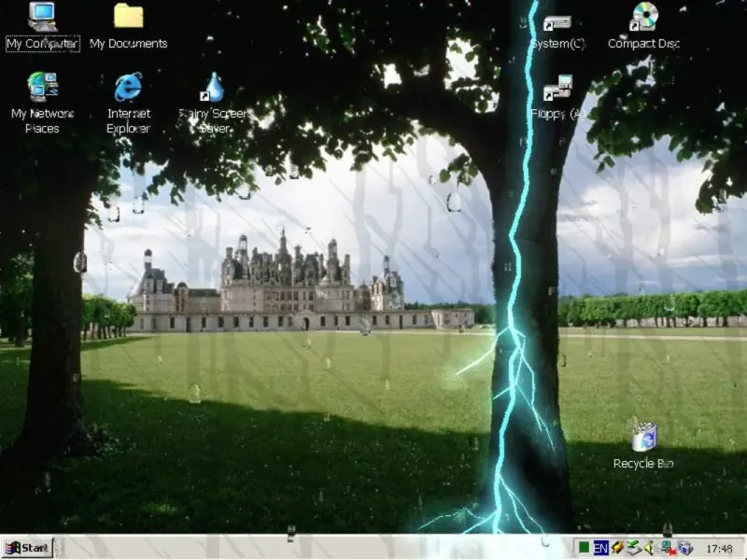Click the disconnected network tray icon
Image resolution: width=747 pixels, height=560 pixels.
[x=668, y=548]
